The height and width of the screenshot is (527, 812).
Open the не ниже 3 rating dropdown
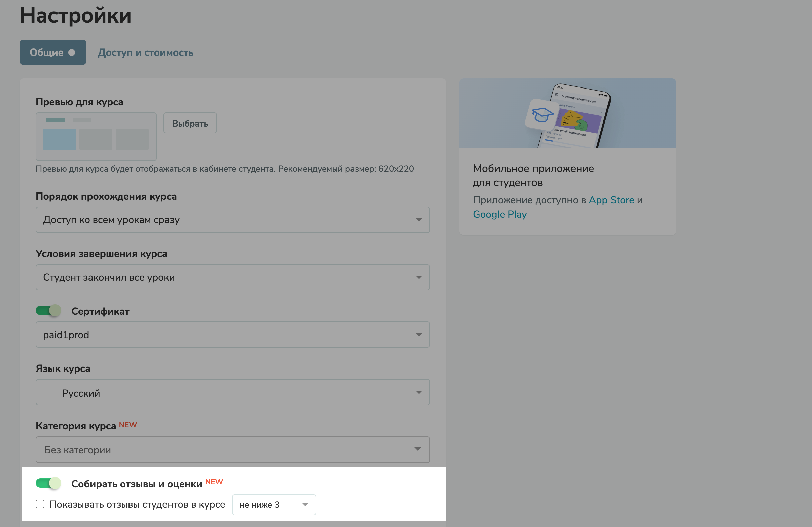pyautogui.click(x=273, y=504)
